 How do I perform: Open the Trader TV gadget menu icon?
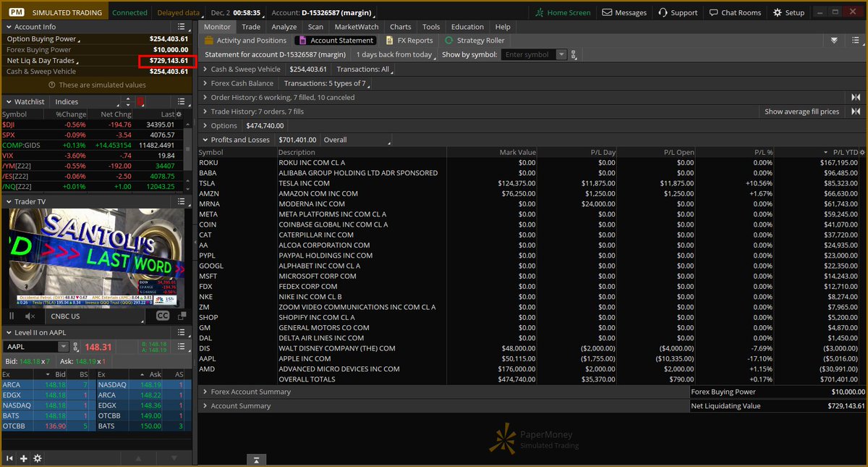183,201
